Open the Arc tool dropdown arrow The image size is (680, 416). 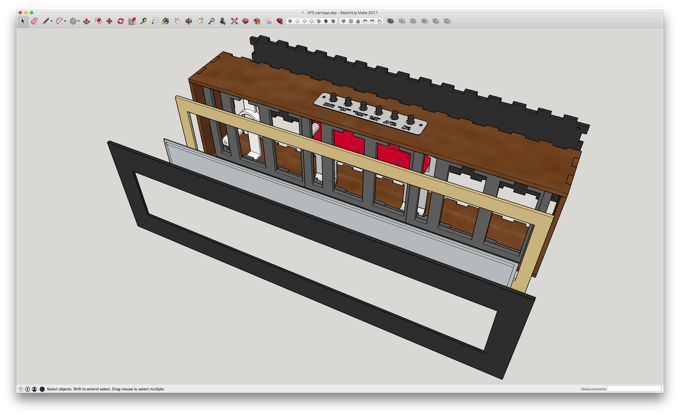pos(65,21)
